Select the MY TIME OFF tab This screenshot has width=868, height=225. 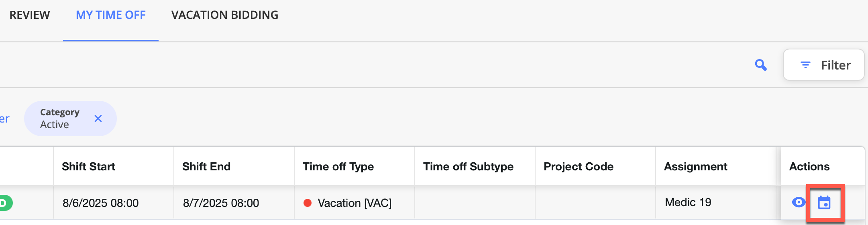111,15
